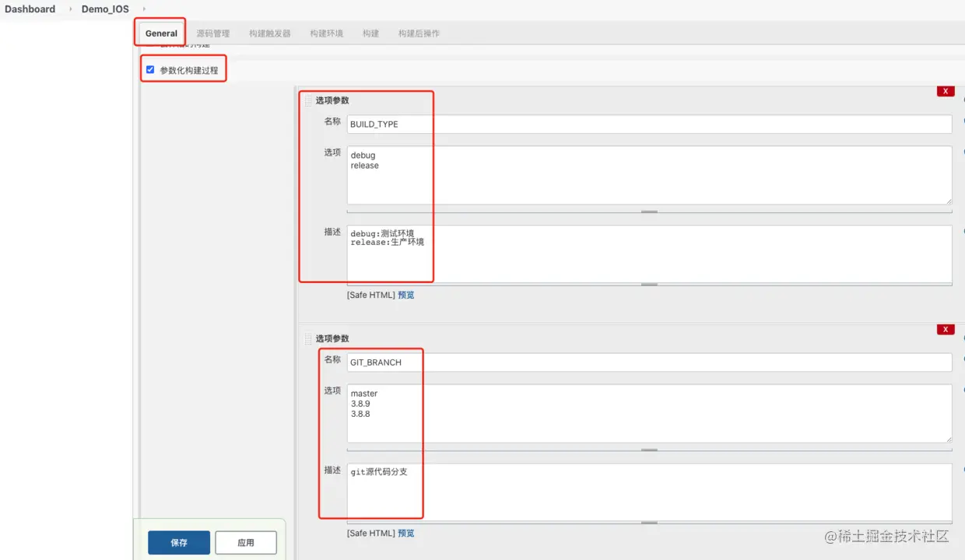965x560 pixels.
Task: Click the 'debug' line in the BUILD_TYPE options
Action: pyautogui.click(x=363, y=156)
